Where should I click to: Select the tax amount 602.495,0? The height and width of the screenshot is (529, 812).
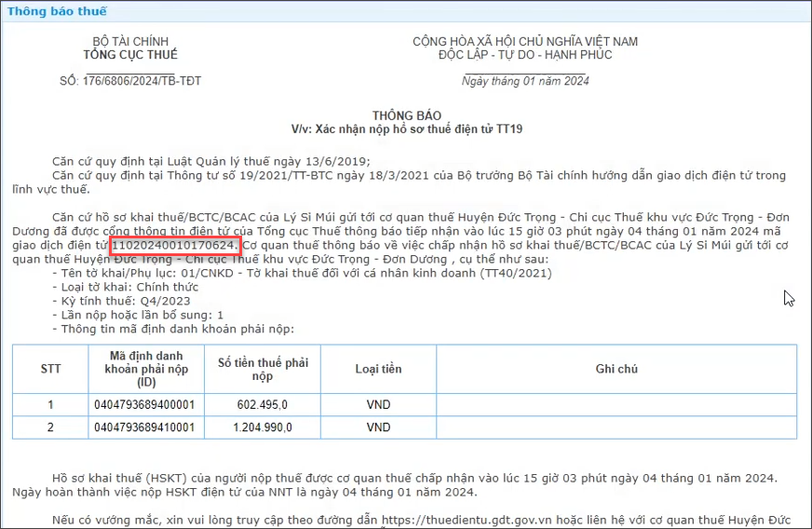point(263,405)
